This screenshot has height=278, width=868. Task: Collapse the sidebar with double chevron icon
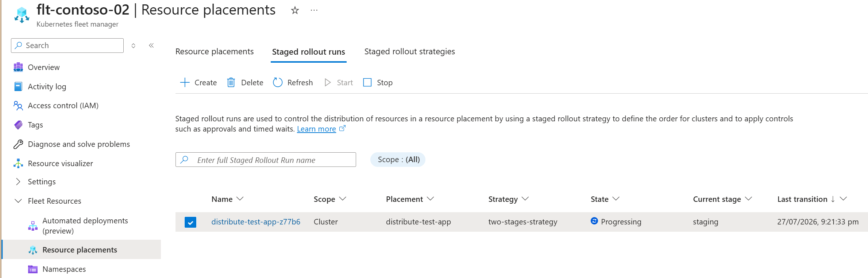pos(151,46)
